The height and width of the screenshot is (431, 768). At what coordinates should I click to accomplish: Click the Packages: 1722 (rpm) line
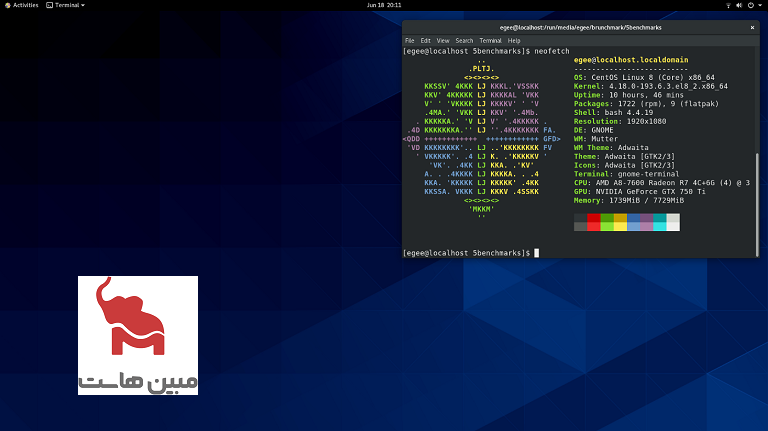(646, 104)
